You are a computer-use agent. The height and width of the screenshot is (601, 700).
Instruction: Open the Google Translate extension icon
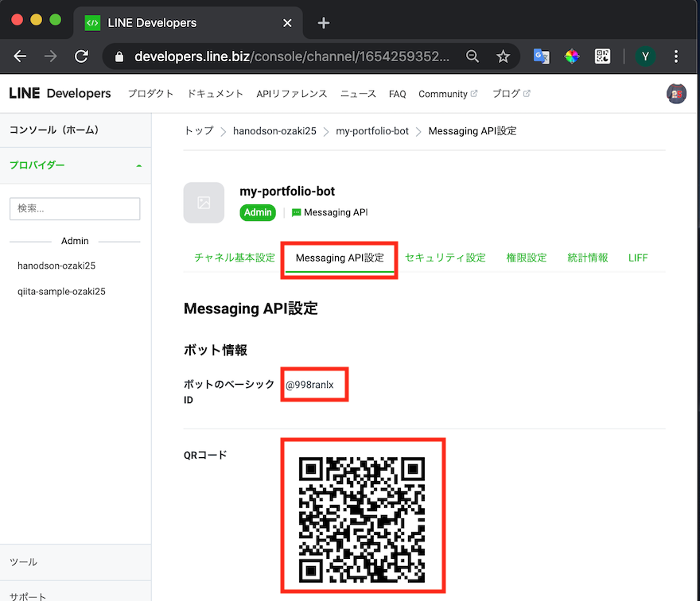pos(542,56)
